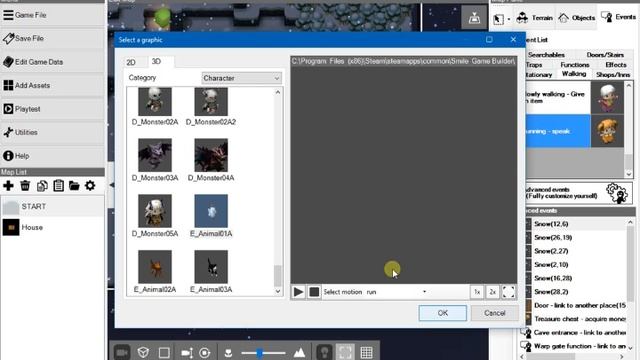This screenshot has height=360, width=640.
Task: Open the Walking event tab
Action: click(x=574, y=74)
